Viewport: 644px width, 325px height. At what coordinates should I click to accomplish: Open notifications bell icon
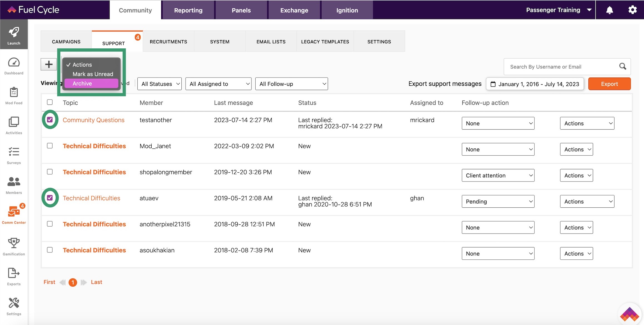tap(609, 10)
